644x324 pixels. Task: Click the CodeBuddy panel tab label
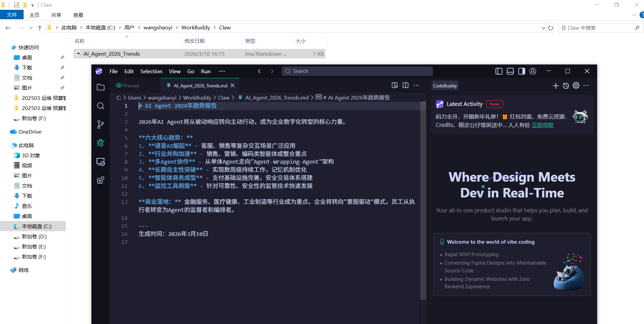pyautogui.click(x=445, y=86)
